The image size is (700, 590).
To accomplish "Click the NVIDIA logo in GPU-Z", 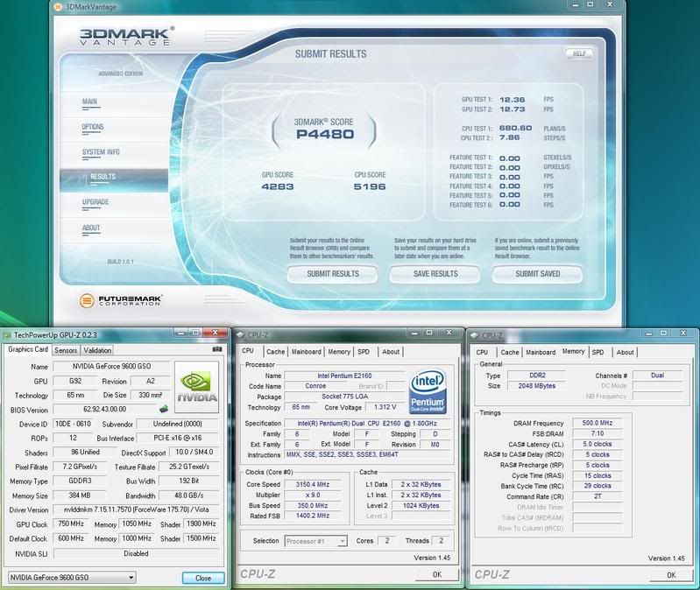I will [197, 386].
